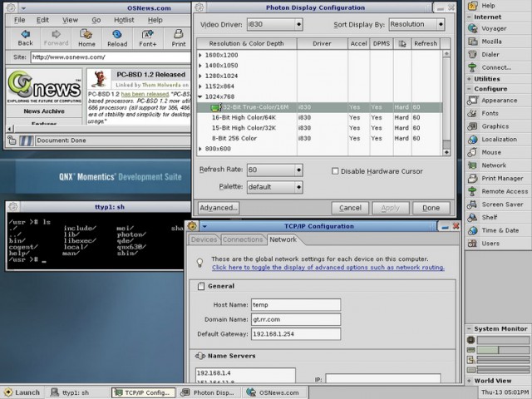Click the Host Name field
The height and width of the screenshot is (399, 532).
coord(296,305)
